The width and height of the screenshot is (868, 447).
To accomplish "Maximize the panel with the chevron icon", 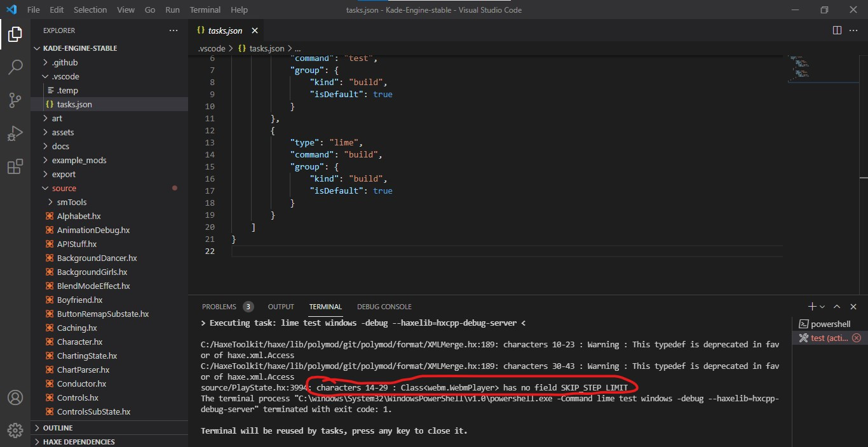I will pos(837,306).
